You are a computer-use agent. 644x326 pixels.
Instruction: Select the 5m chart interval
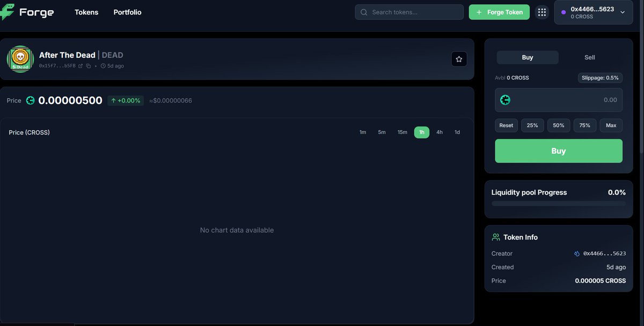[382, 132]
